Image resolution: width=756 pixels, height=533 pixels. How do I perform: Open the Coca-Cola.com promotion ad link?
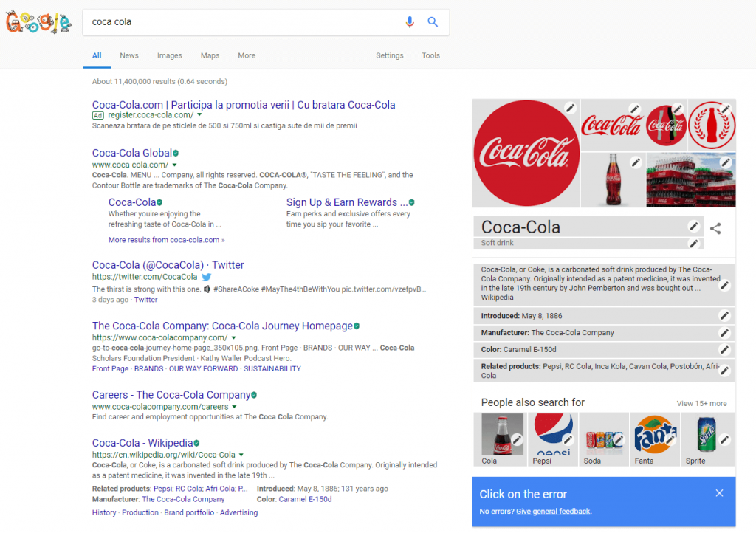pos(244,105)
